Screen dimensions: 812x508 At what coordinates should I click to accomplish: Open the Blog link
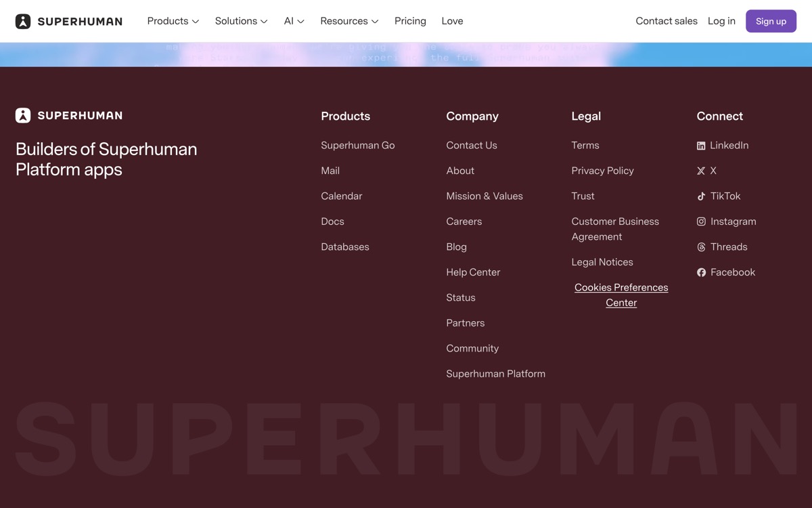pos(457,247)
